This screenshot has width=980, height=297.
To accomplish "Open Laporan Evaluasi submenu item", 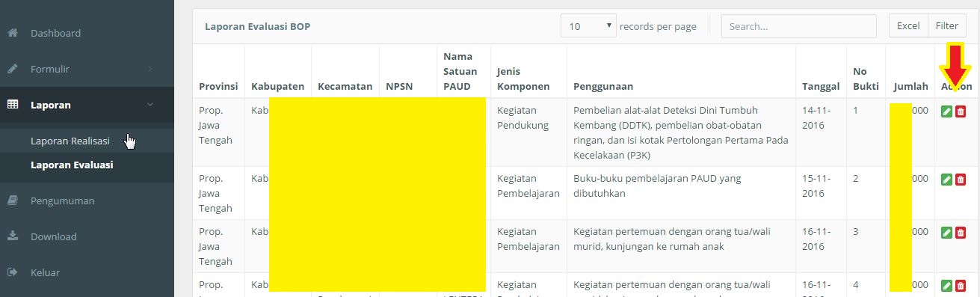I will pos(72,165).
